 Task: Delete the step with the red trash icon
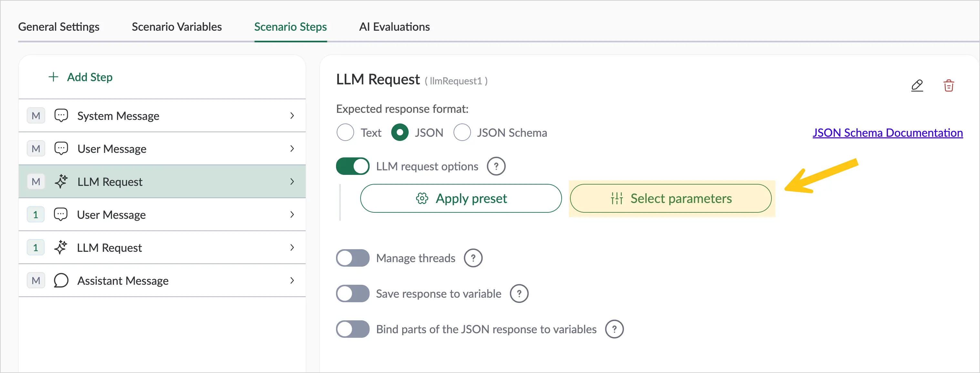(948, 85)
